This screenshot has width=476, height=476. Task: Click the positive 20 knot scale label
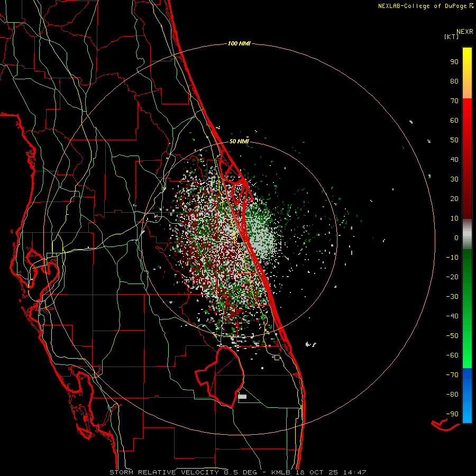click(x=454, y=198)
